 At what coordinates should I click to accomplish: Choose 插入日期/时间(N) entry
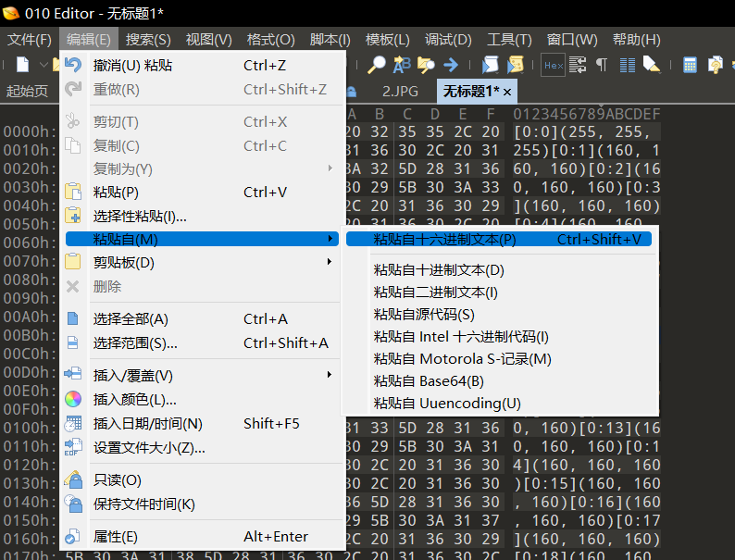(202, 424)
